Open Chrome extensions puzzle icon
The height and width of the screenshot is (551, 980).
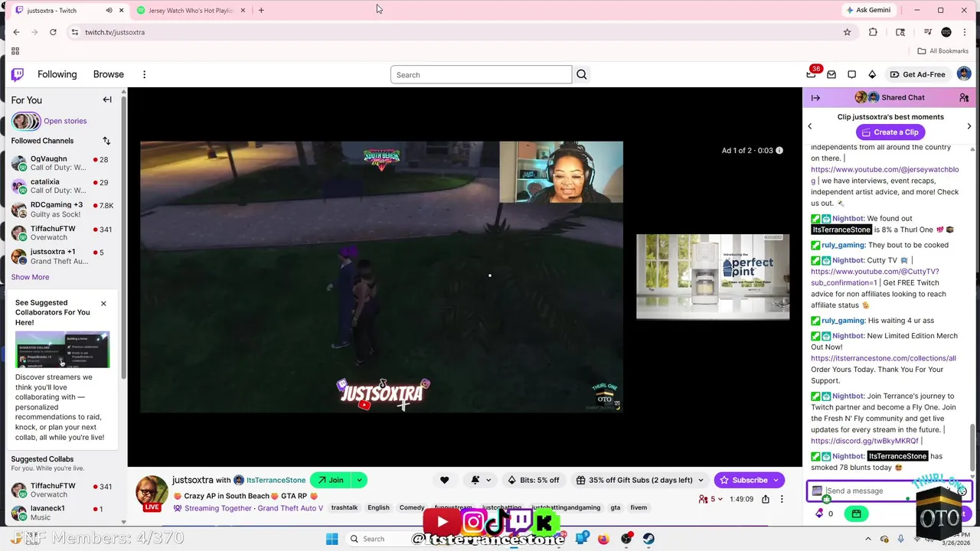873,32
